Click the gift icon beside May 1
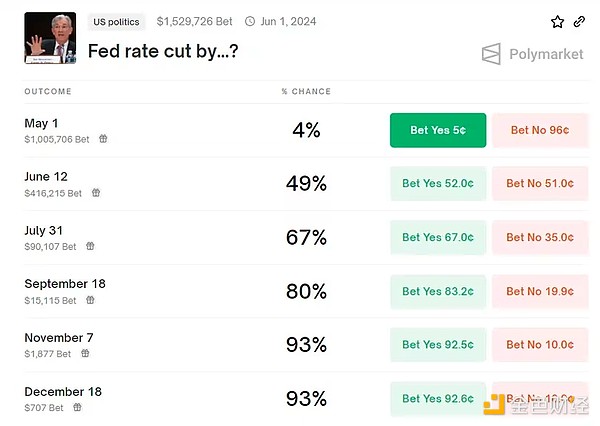Viewport: 600px width, 426px height. (103, 139)
